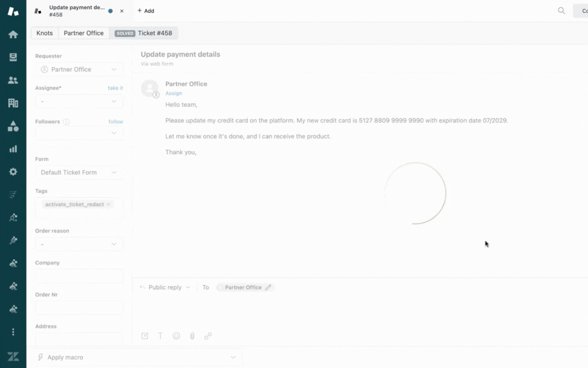Open the emoji picker icon

tap(176, 336)
